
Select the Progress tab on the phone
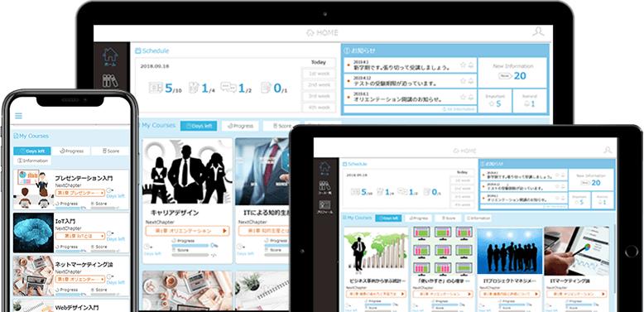[x=71, y=151]
